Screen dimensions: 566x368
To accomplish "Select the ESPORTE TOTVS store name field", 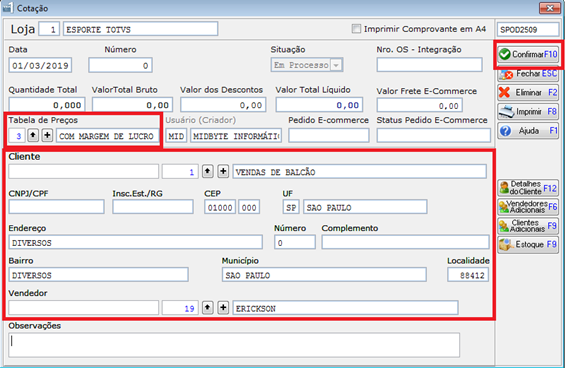I will coord(140,29).
